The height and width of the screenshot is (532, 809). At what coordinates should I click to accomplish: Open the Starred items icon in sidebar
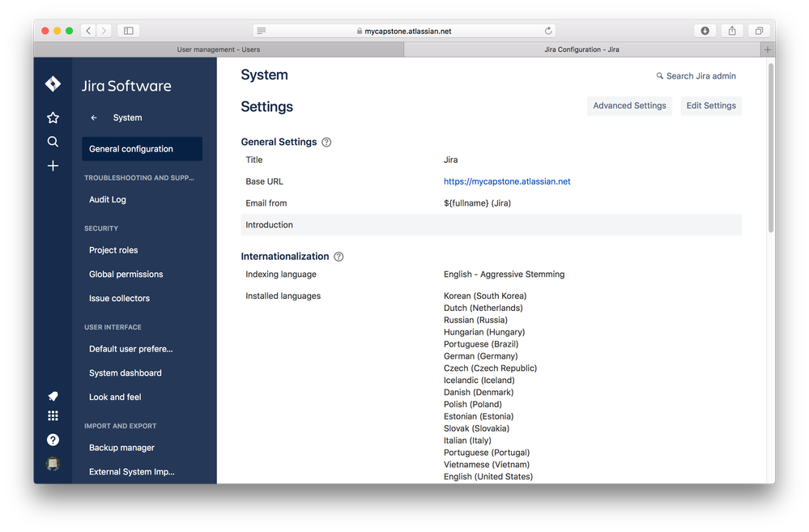click(52, 117)
